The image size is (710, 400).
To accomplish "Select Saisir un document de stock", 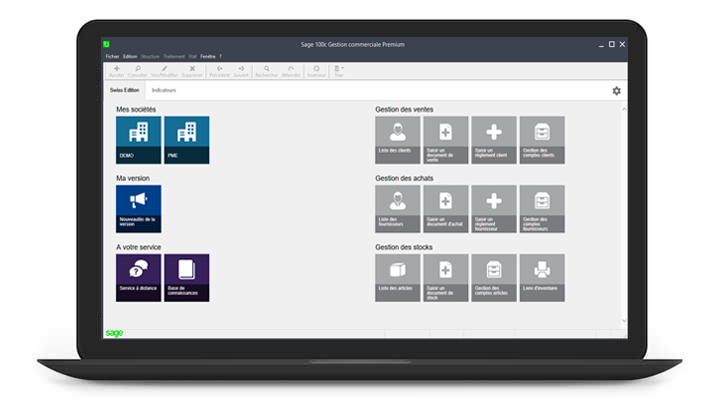I will coord(446,278).
